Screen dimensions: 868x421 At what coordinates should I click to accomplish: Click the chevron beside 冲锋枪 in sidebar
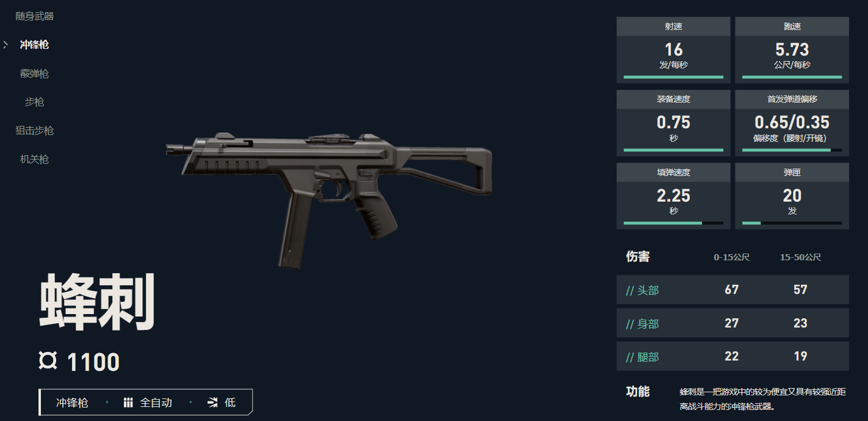pos(5,45)
